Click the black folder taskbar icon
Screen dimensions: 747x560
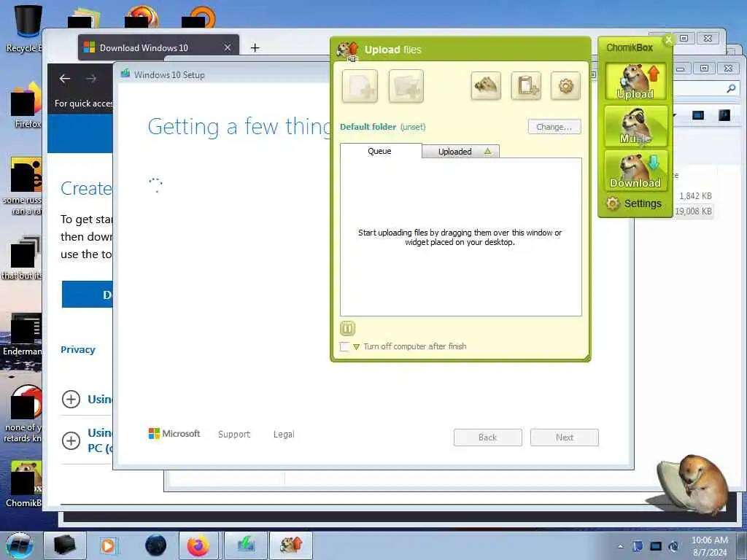(x=64, y=545)
